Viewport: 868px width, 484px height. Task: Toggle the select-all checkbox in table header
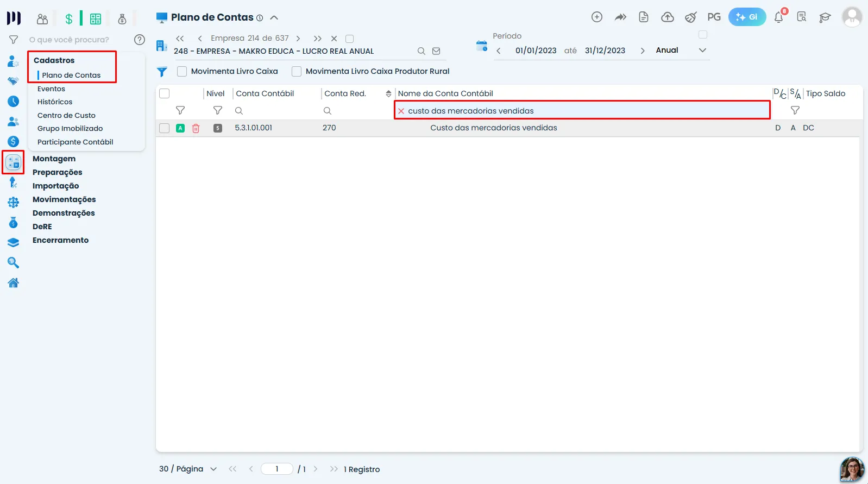(164, 93)
